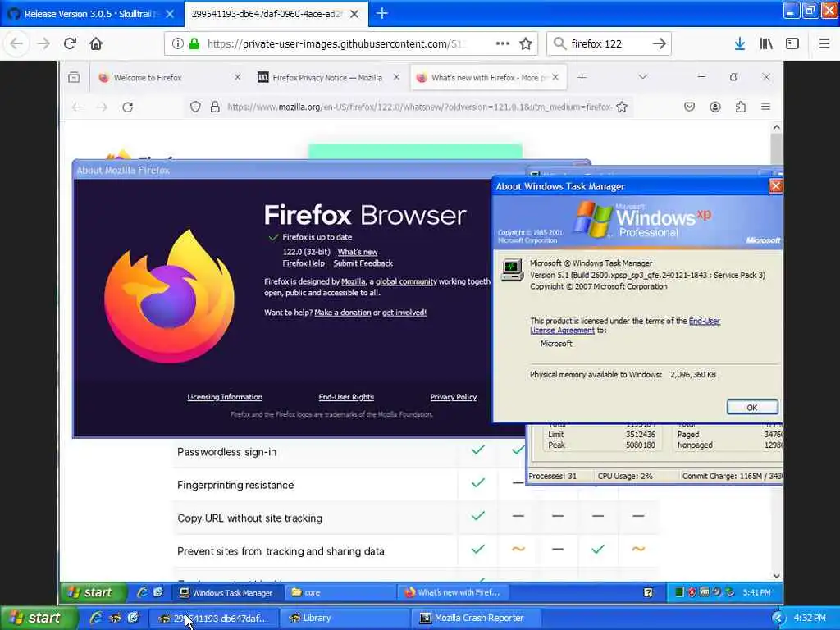Click the Save to Pocket icon
Viewport: 840px width, 630px height.
point(689,107)
